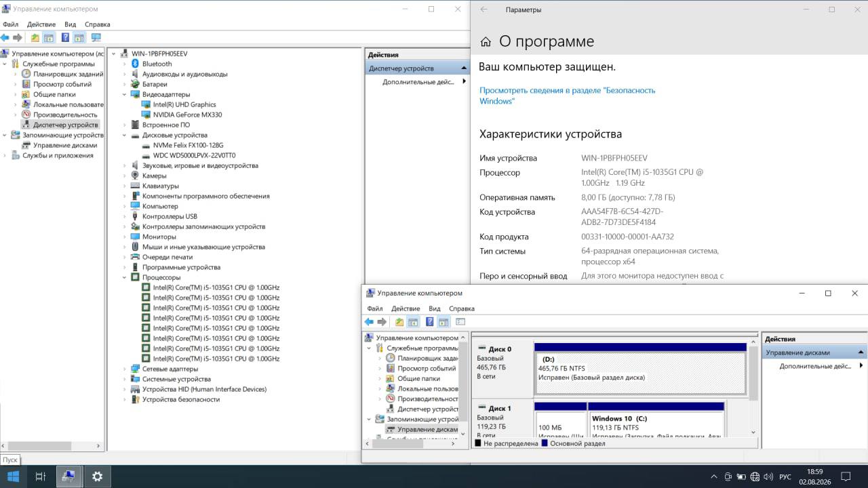Click the Контроллеры USB icon
The image size is (868, 488).
click(136, 216)
